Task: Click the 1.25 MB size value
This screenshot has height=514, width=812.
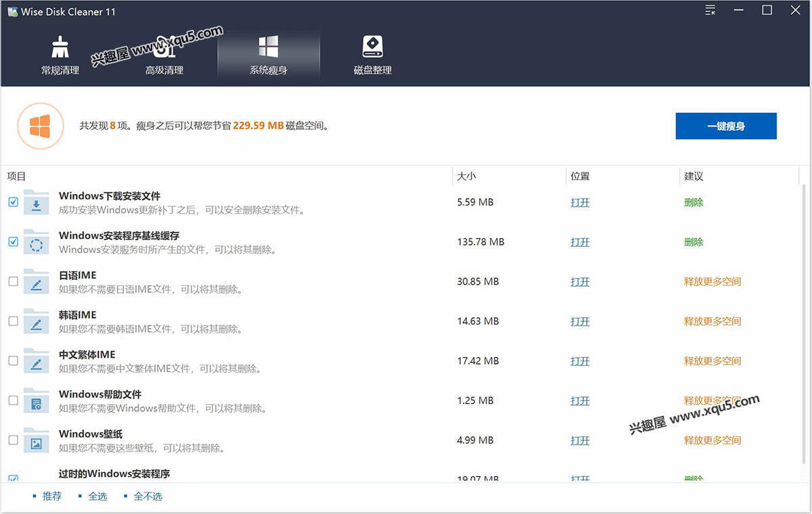Action: (x=475, y=400)
